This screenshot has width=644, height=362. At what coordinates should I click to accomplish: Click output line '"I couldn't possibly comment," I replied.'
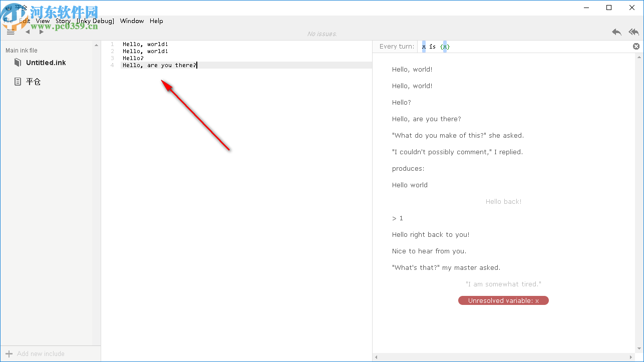coord(457,152)
